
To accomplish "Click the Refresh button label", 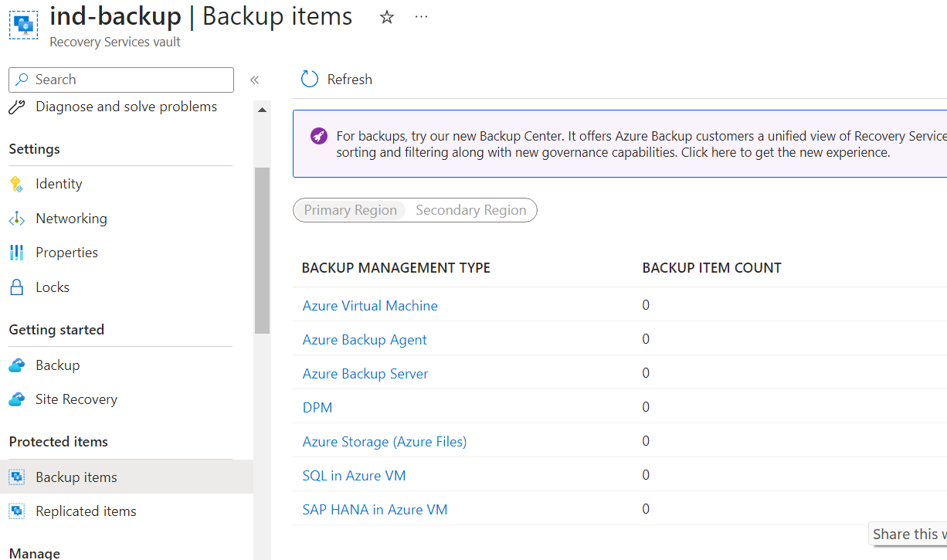I will click(x=349, y=80).
